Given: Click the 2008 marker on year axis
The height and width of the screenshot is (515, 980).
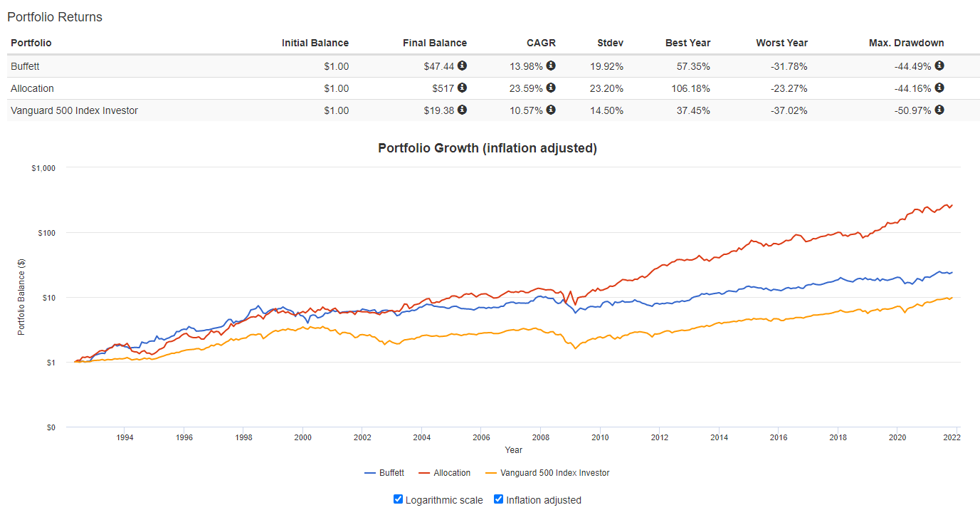Looking at the screenshot, I should [x=542, y=437].
